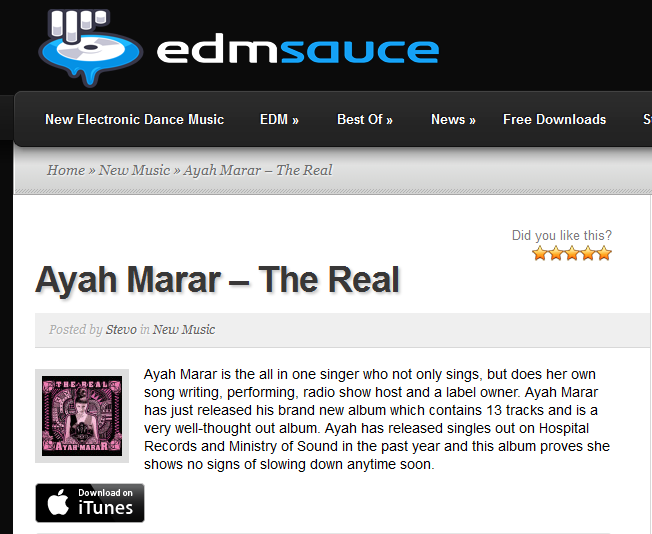652x534 pixels.
Task: Click the Ayah Marar – The Real headline
Action: coord(217,280)
